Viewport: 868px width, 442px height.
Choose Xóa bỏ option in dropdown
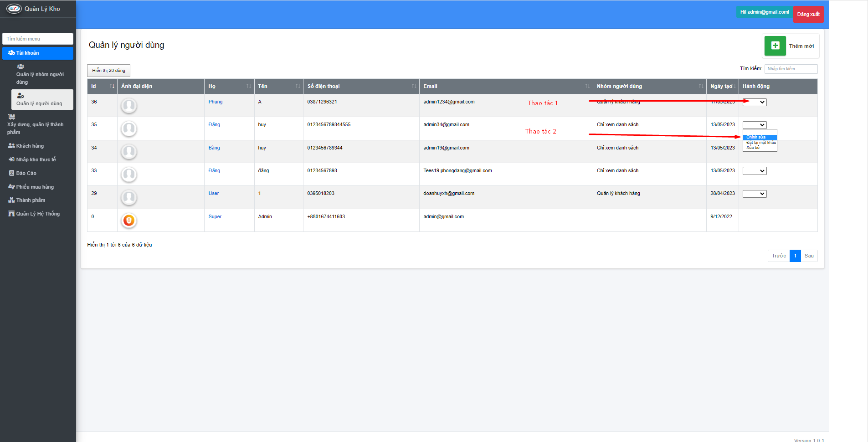coord(760,148)
